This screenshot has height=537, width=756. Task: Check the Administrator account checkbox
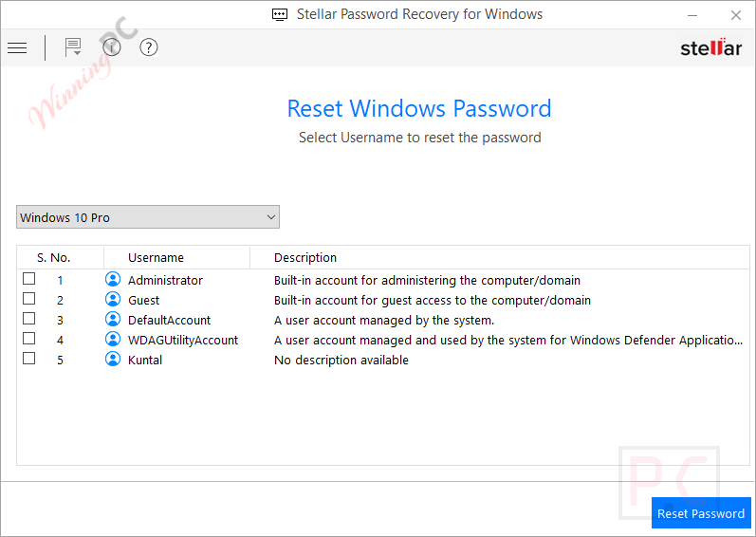tap(28, 279)
